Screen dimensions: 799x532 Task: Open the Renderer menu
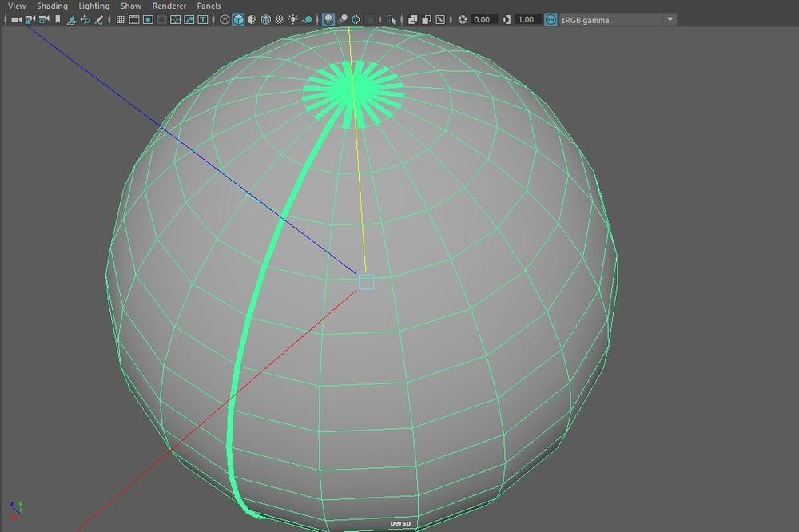[x=169, y=6]
